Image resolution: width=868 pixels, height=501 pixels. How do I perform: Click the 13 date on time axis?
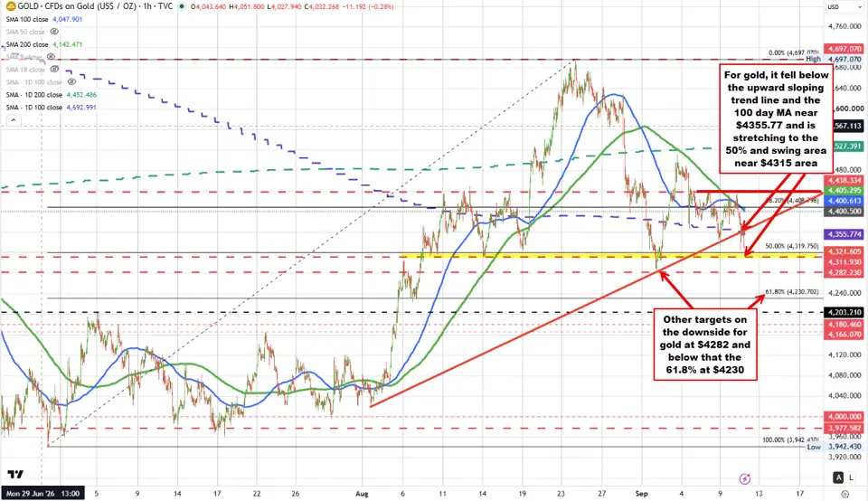pos(759,494)
